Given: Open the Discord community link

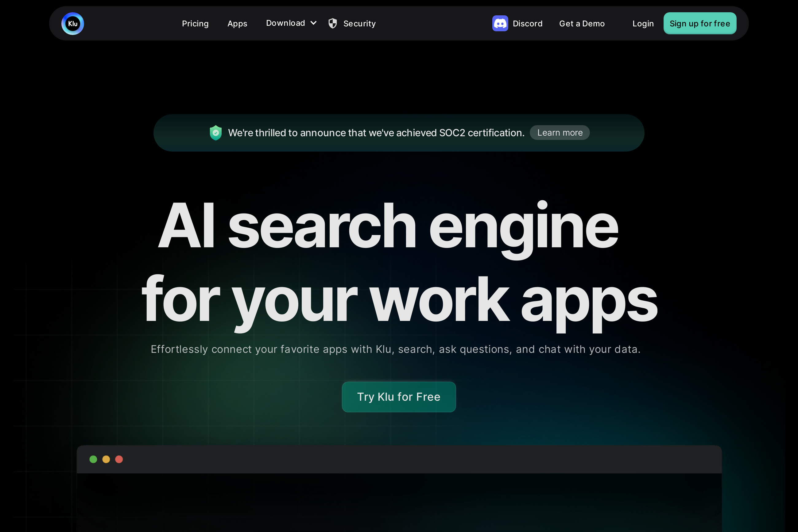Looking at the screenshot, I should tap(528, 24).
